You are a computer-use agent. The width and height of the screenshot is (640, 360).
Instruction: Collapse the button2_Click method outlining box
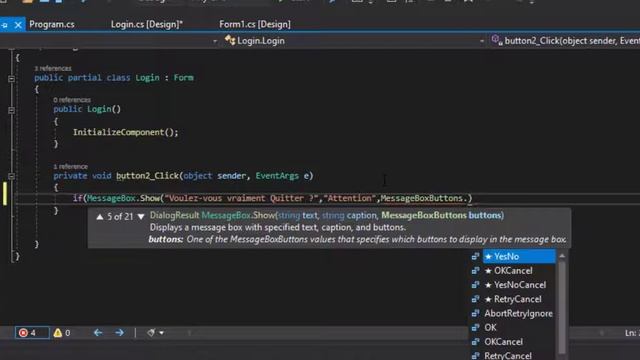pyautogui.click(x=11, y=176)
